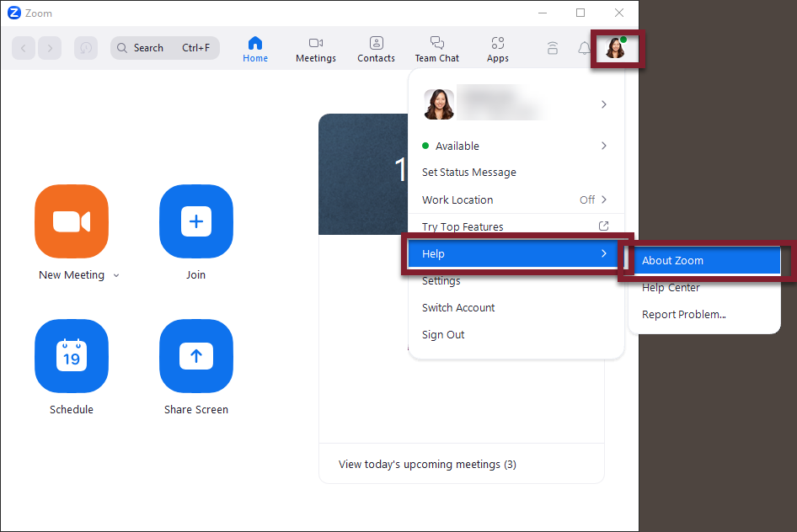This screenshot has width=797, height=532.
Task: Maximize the Zoom window
Action: click(x=580, y=13)
